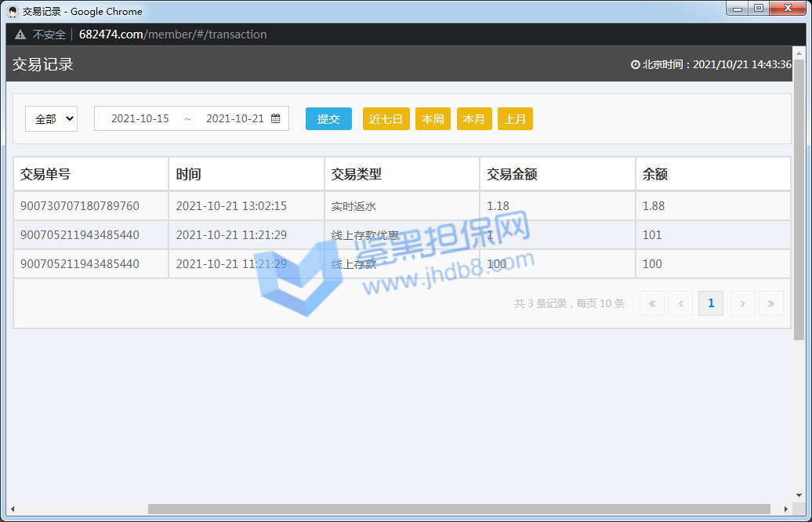Filter records by 近七日
This screenshot has height=522, width=812.
coord(386,119)
